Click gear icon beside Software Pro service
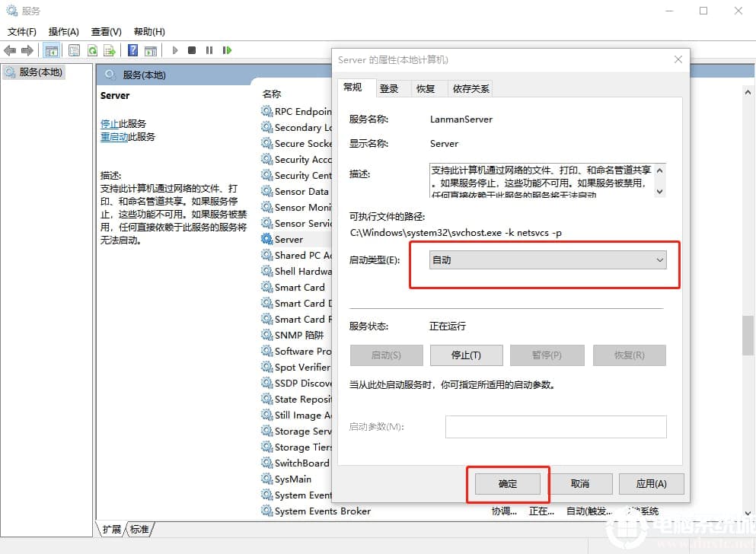 tap(266, 351)
